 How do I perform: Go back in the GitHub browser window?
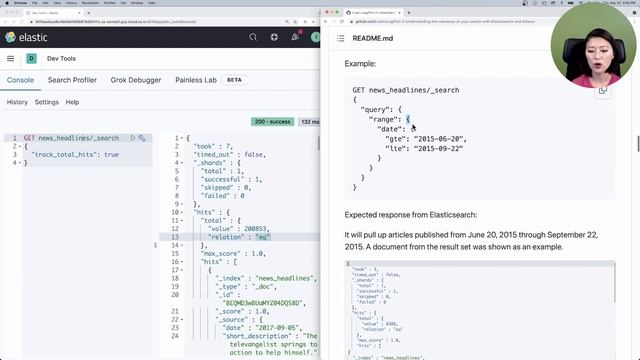[x=326, y=21]
